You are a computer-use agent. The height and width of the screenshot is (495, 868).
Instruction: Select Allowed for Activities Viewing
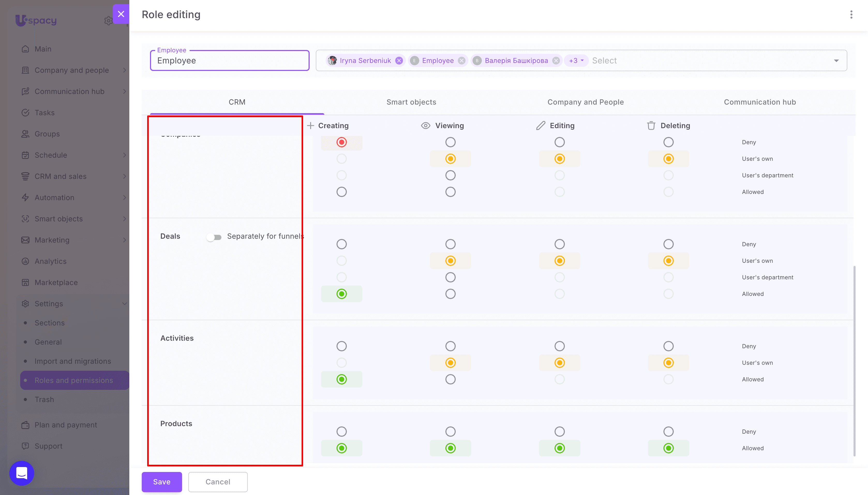(450, 379)
